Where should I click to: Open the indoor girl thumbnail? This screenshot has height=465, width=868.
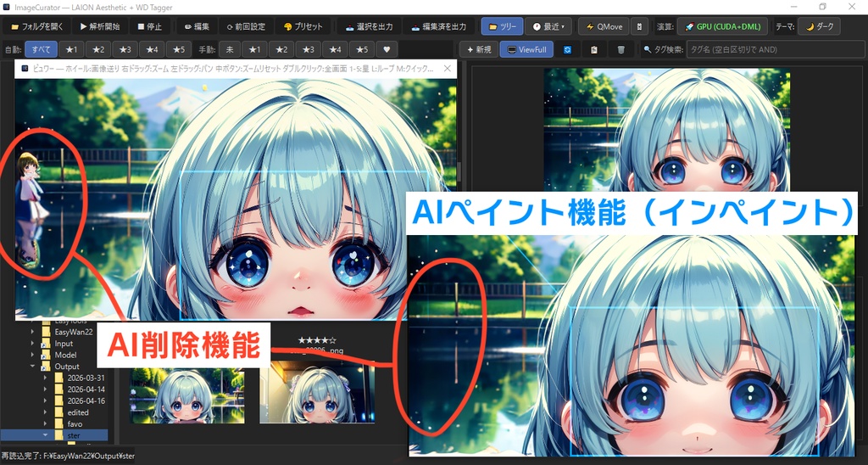pos(317,393)
